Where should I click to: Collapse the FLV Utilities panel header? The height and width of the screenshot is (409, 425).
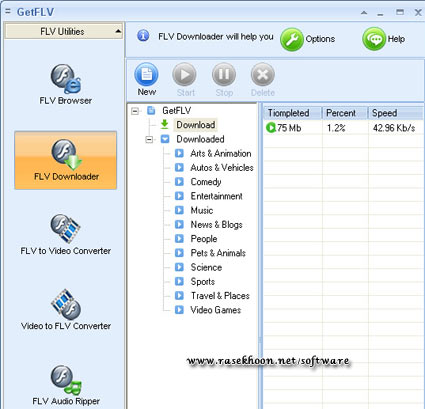[x=64, y=31]
